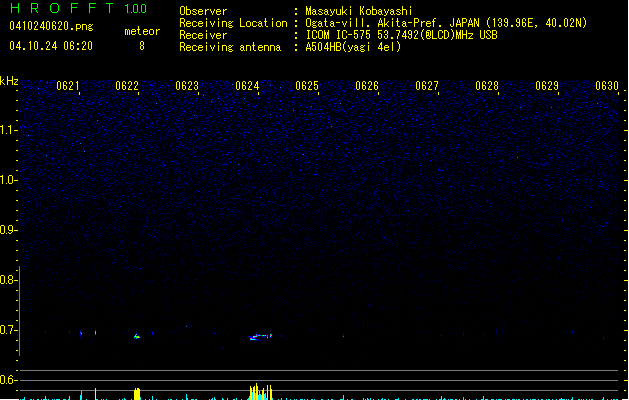Click the date stamp 04.10.24 06:20
The image size is (629, 400).
51,46
